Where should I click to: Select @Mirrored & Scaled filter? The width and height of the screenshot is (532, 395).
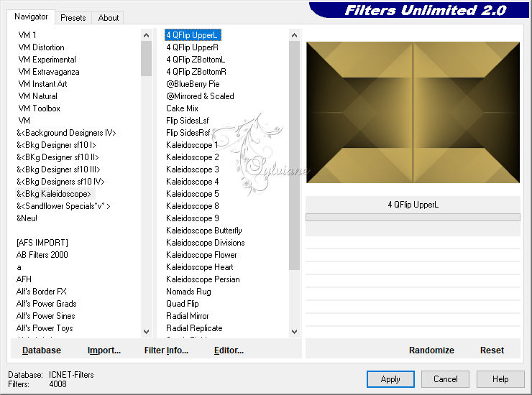click(200, 96)
